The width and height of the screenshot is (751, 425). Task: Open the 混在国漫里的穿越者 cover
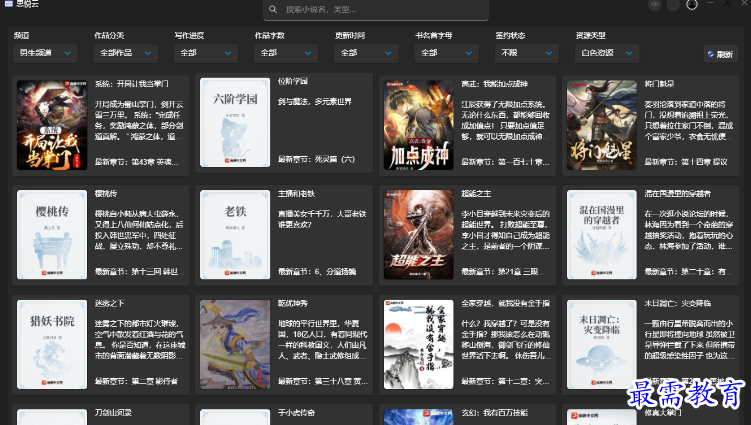coord(602,234)
